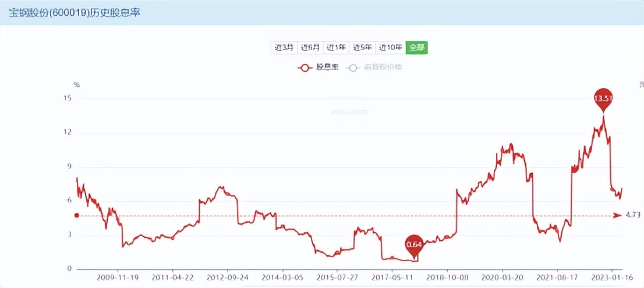Viewport: 644px width, 288px height.
Task: Select the green 全部 range button
Action: click(x=416, y=47)
